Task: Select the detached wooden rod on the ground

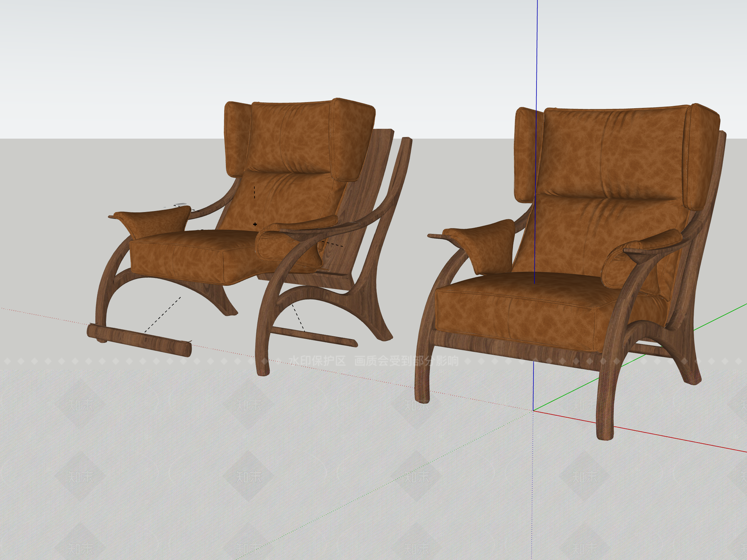Action: (139, 340)
